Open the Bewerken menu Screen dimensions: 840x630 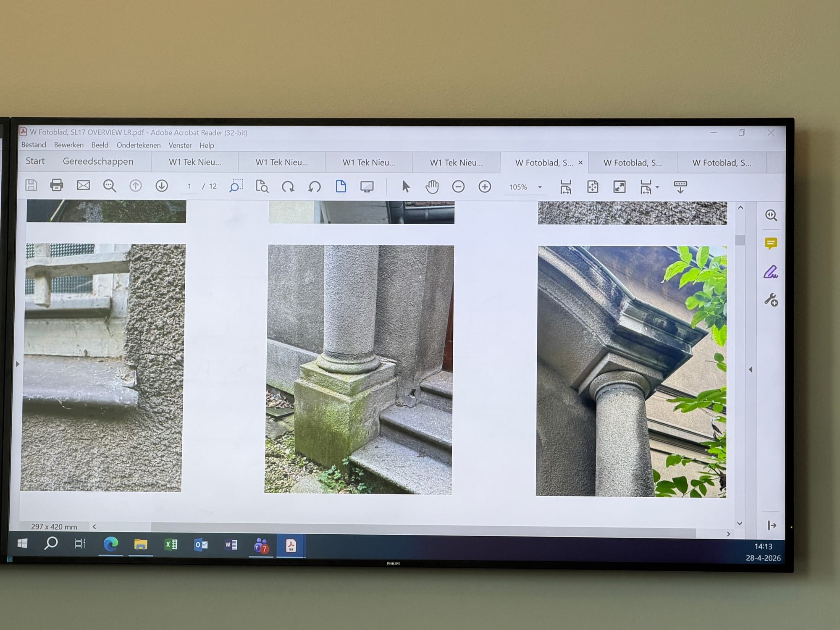pos(68,145)
